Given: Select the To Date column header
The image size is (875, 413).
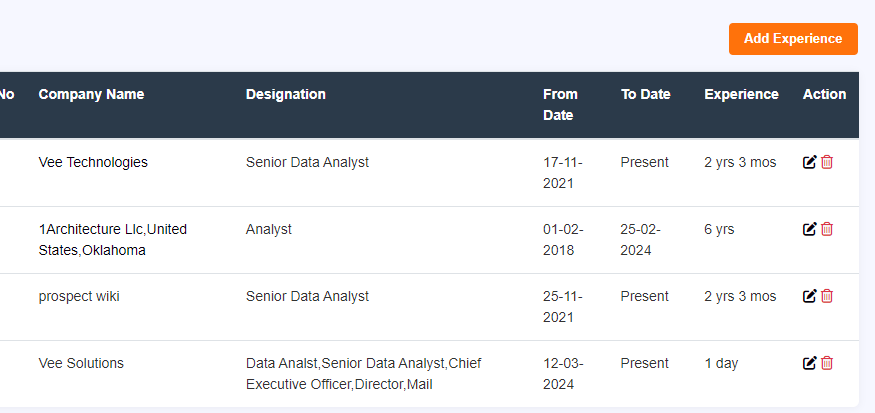Looking at the screenshot, I should point(646,94).
